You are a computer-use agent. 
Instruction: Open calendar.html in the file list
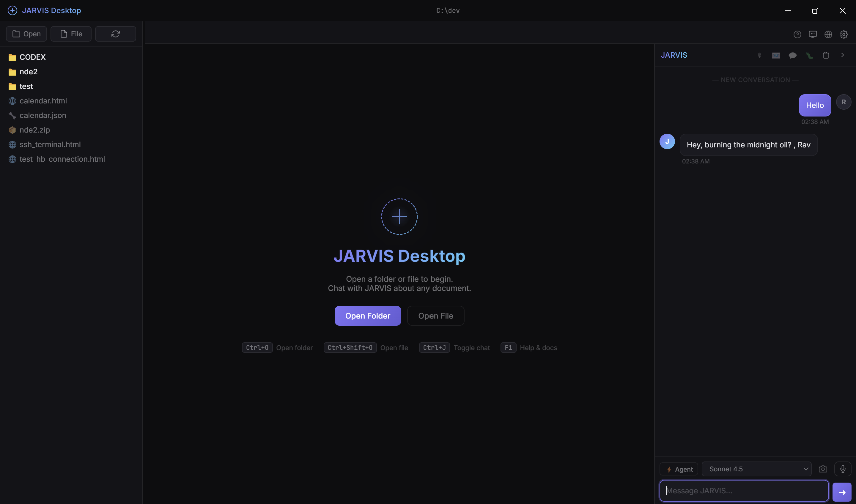71,101
